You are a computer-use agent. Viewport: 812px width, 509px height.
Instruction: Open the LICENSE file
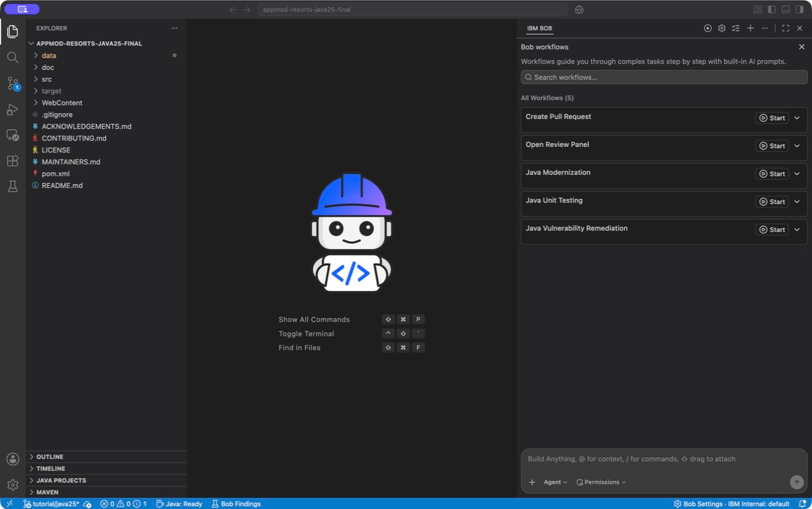point(106,150)
